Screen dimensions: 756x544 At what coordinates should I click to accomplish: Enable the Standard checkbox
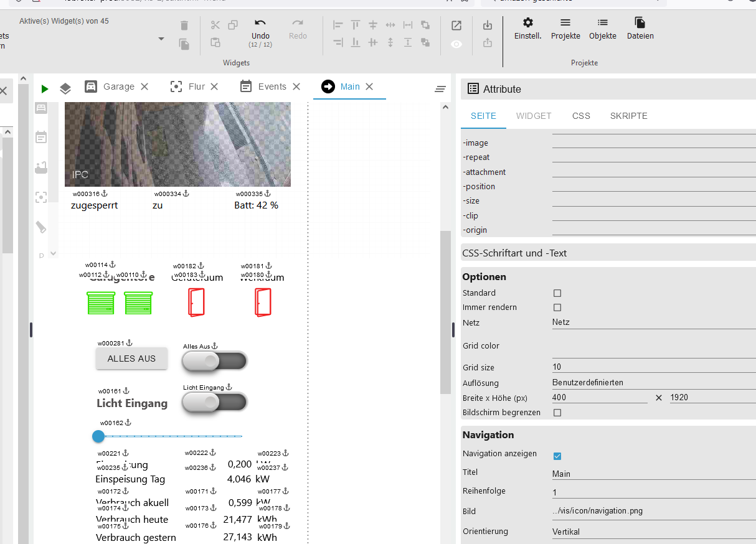pos(557,293)
